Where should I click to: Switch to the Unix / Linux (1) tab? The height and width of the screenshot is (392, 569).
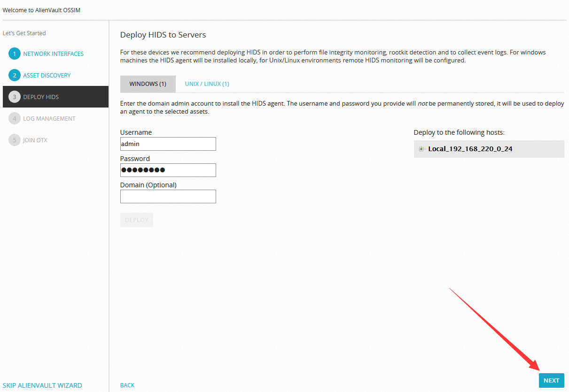[207, 84]
